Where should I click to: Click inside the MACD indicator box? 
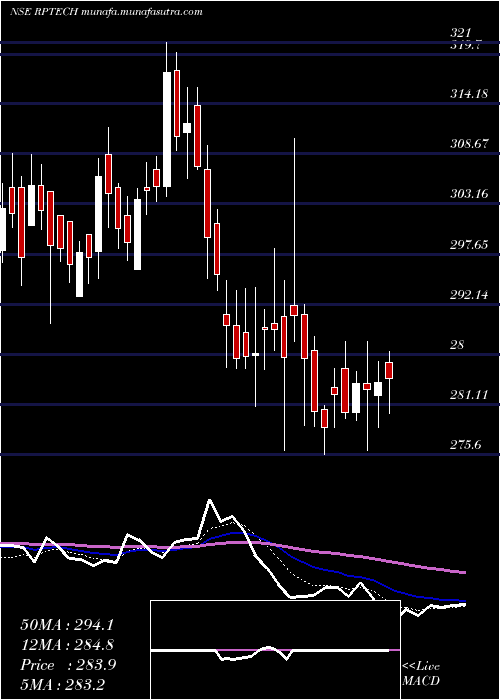(275, 650)
